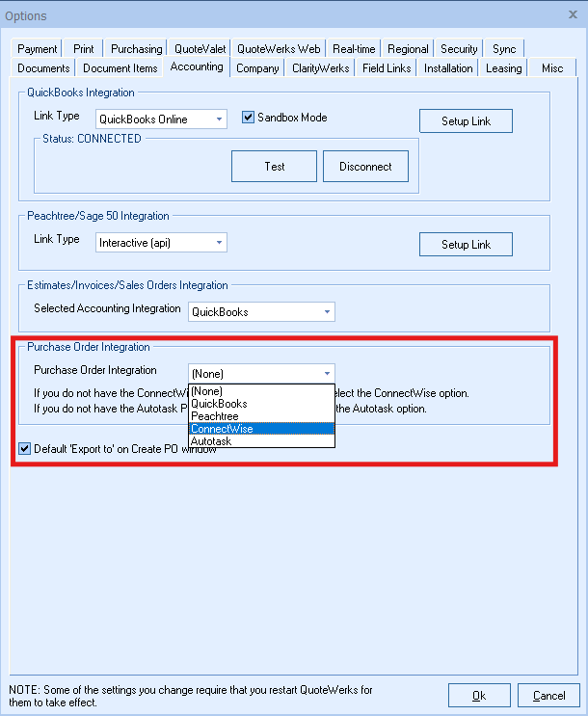588x716 pixels.
Task: Switch to the Payment tab
Action: (38, 49)
